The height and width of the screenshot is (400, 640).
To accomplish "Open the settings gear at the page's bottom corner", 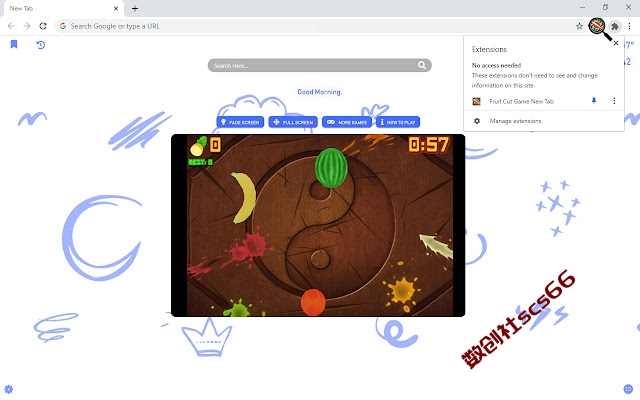I will point(9,389).
